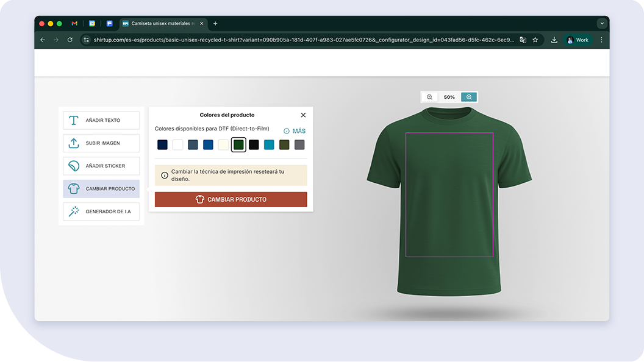Switch to the Google Calendar pinned tab
This screenshot has width=644, height=362.
click(92, 23)
